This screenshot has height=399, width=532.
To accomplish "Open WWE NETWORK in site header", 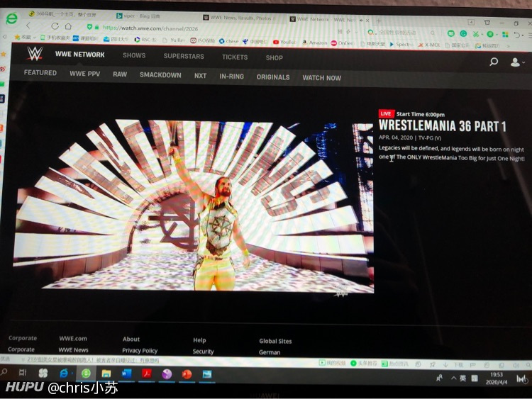I will [x=79, y=55].
